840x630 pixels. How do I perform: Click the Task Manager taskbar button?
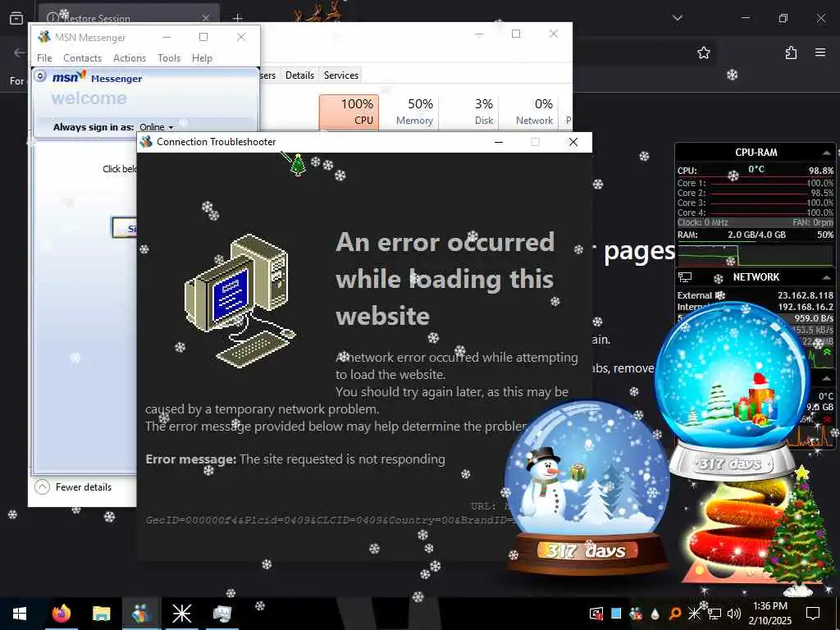tap(221, 614)
